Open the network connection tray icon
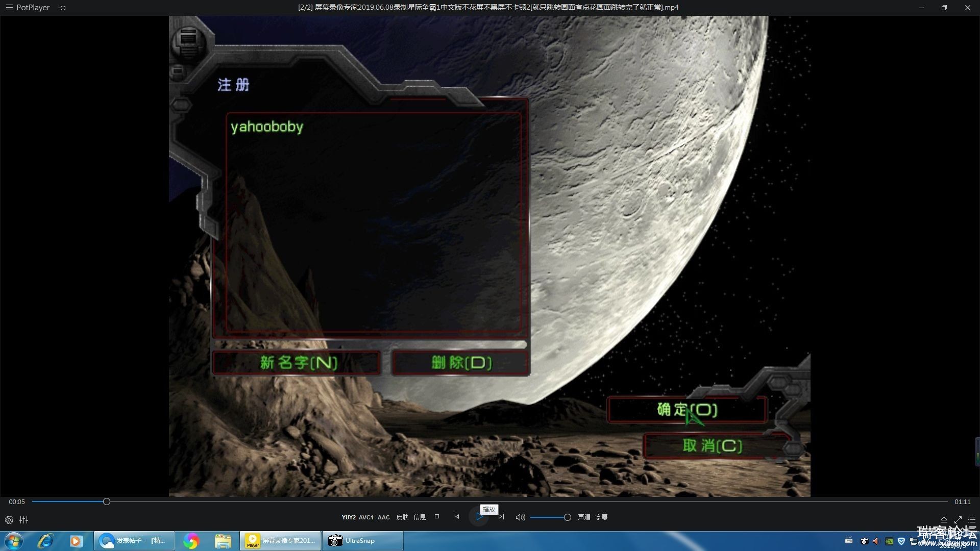 point(913,541)
